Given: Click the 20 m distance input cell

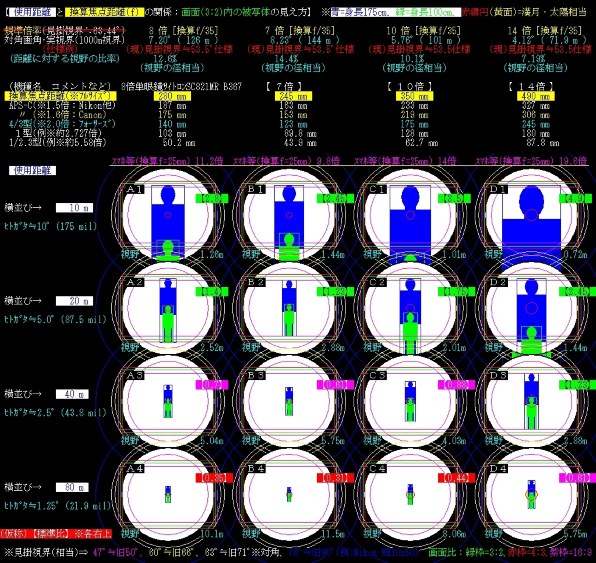Looking at the screenshot, I should pyautogui.click(x=74, y=301).
